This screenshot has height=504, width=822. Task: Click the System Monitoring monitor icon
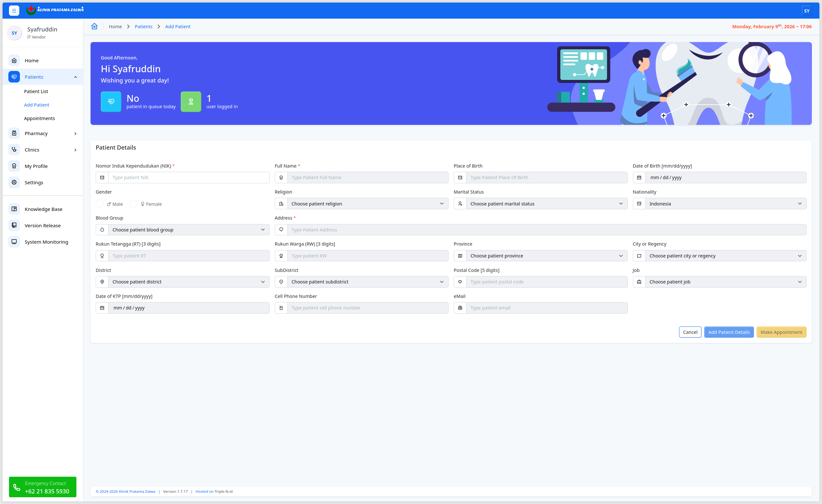pos(14,242)
